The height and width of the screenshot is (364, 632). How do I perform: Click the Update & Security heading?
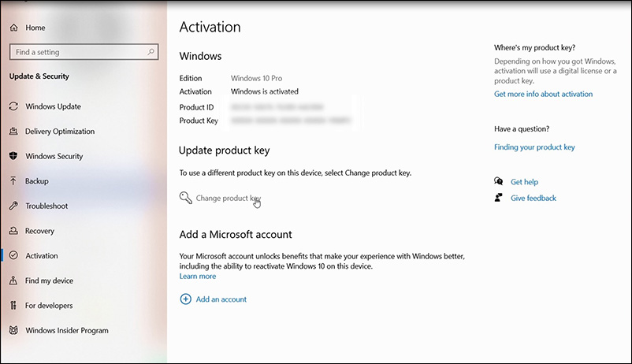click(x=39, y=76)
